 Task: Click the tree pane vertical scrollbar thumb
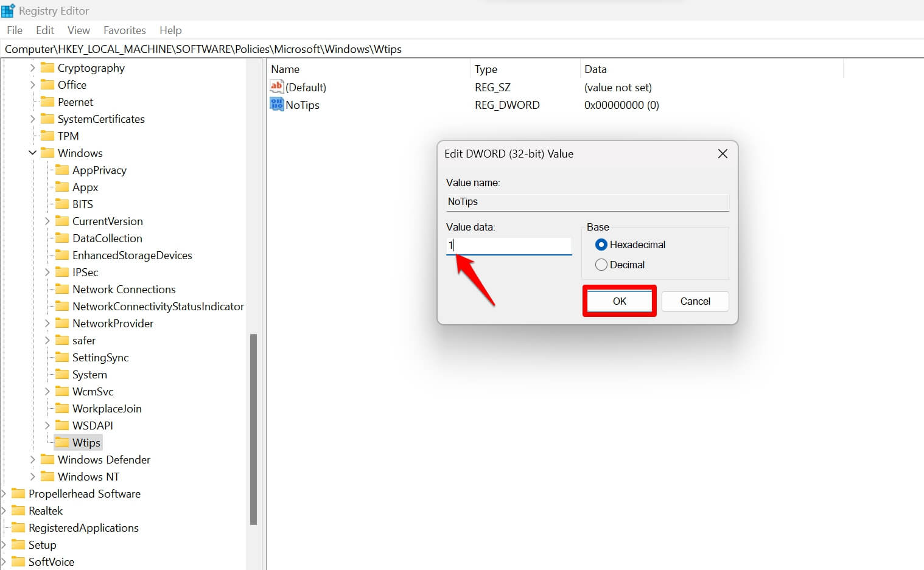coord(253,429)
